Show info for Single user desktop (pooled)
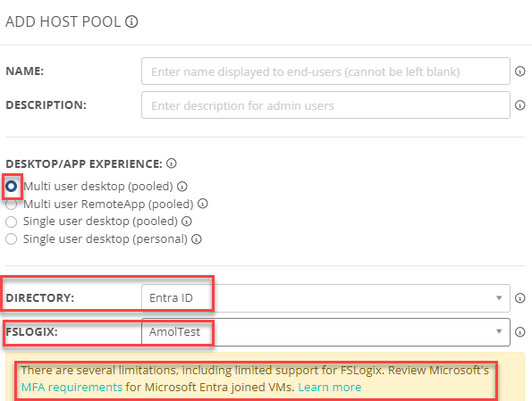532x401 pixels. pyautogui.click(x=187, y=221)
